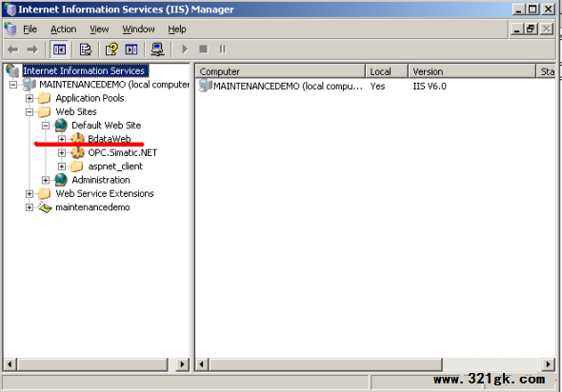This screenshot has height=392, width=562.
Task: Click list pane horizontal scrollbar thumb
Action: click(326, 364)
